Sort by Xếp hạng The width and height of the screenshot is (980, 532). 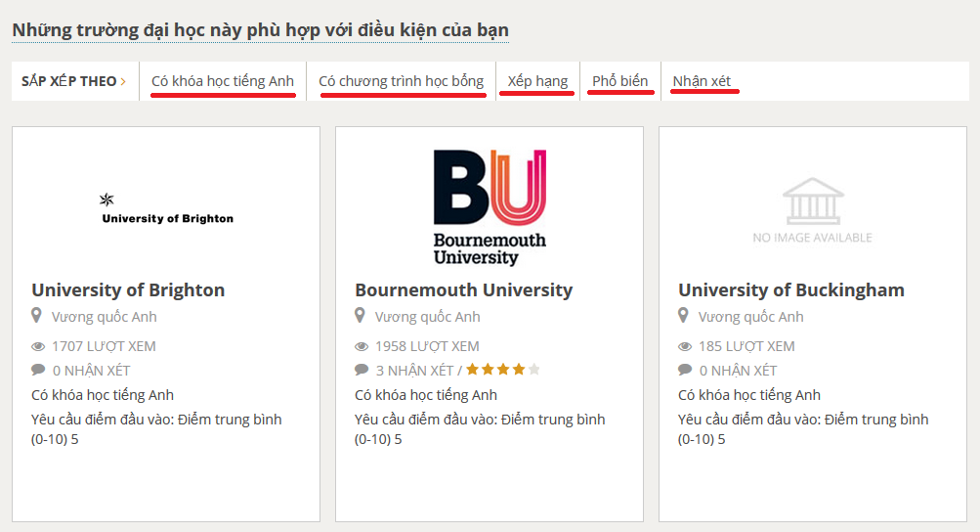point(537,81)
